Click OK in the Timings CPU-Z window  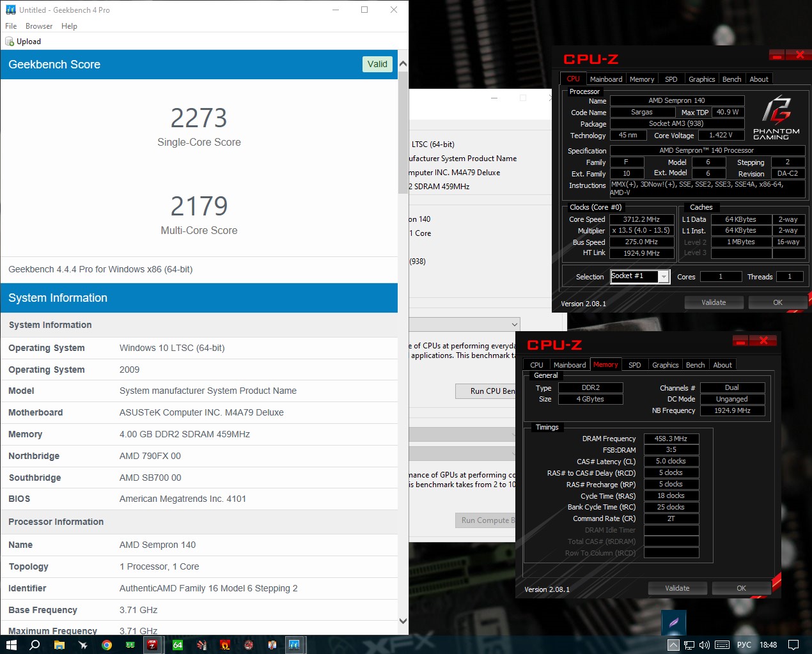[x=741, y=588]
